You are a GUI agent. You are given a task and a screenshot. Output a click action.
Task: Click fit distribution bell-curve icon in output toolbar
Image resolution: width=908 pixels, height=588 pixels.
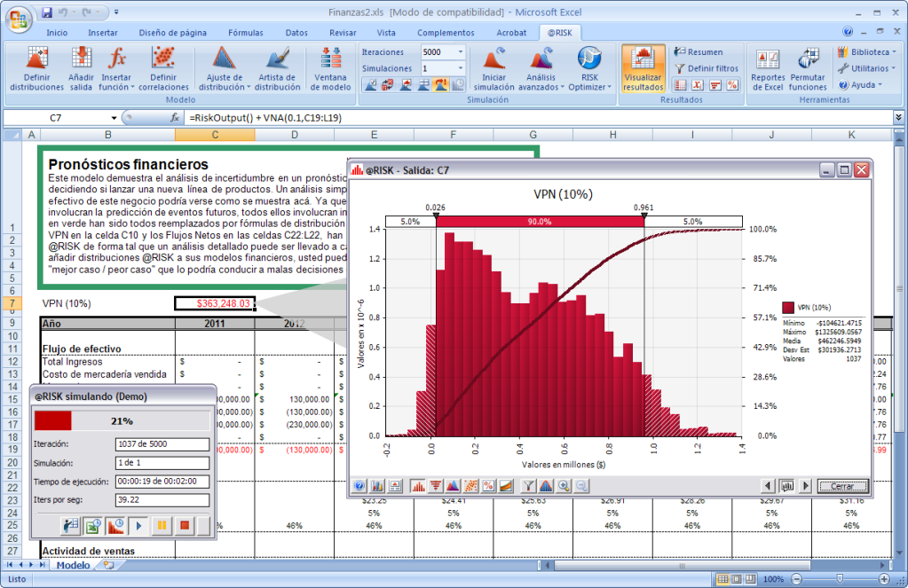coord(546,486)
